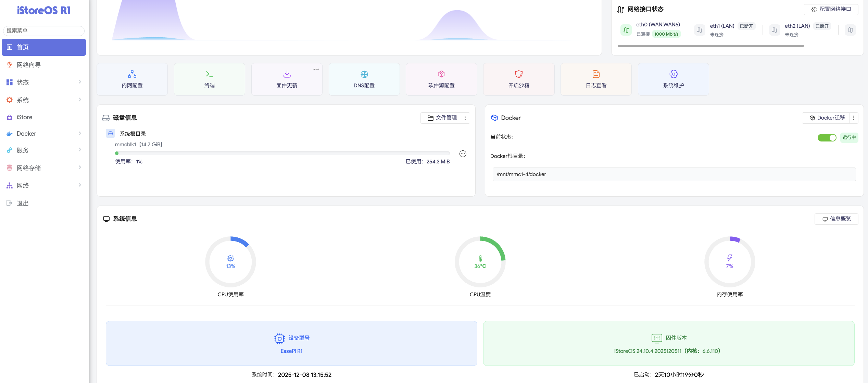Open the 内网配置 shortcut icon
The height and width of the screenshot is (383, 868).
tap(132, 74)
